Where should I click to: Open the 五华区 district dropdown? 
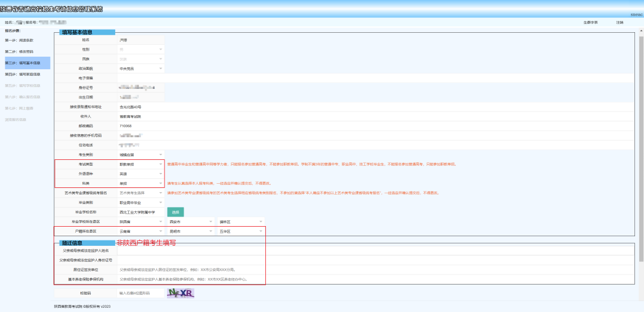(x=240, y=231)
